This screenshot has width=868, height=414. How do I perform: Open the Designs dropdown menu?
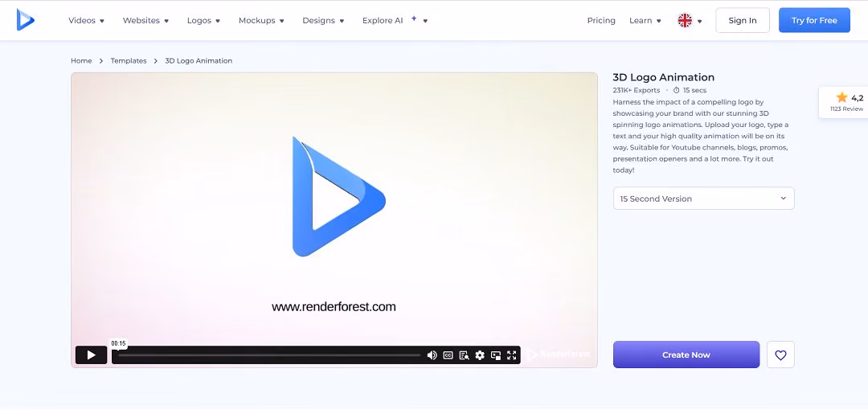click(x=323, y=20)
